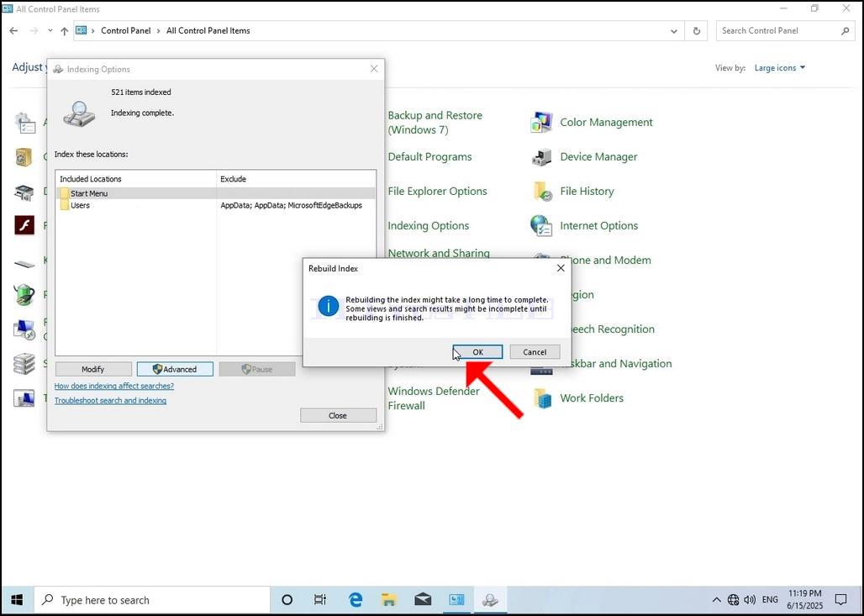Open Taskbar and Navigation item
Image resolution: width=864 pixels, height=616 pixels.
point(622,364)
